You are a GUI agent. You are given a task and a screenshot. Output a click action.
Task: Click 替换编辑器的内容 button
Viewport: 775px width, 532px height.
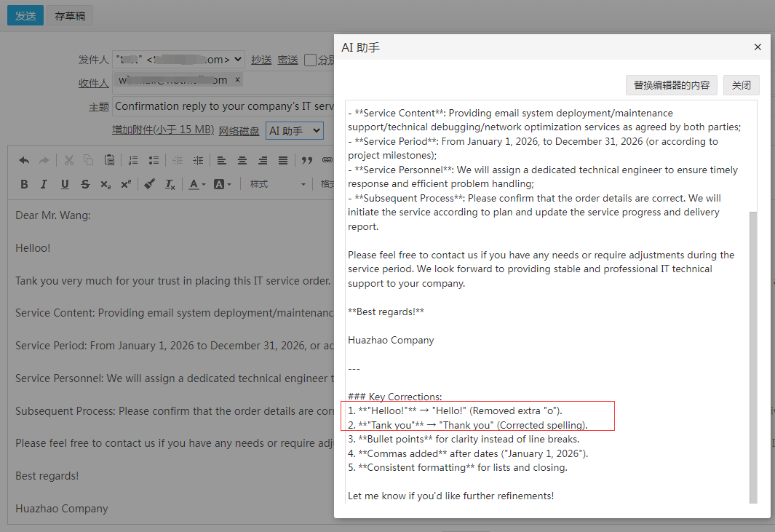click(x=671, y=85)
